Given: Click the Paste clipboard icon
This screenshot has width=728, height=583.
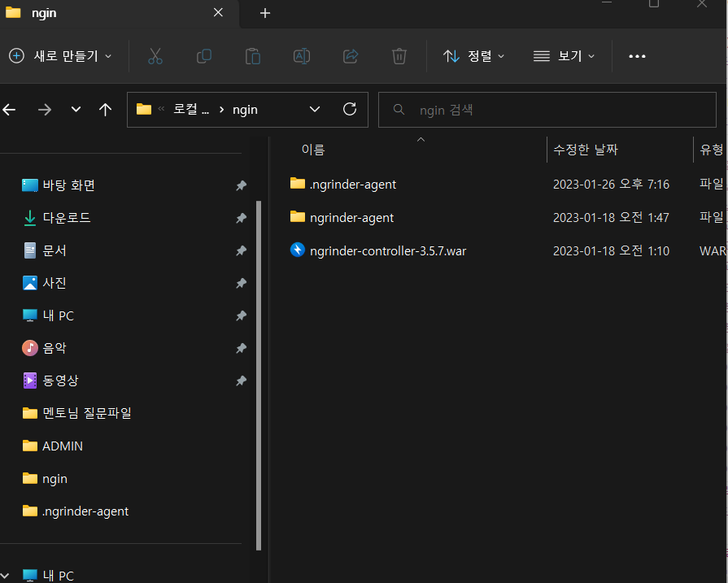Looking at the screenshot, I should (x=253, y=56).
